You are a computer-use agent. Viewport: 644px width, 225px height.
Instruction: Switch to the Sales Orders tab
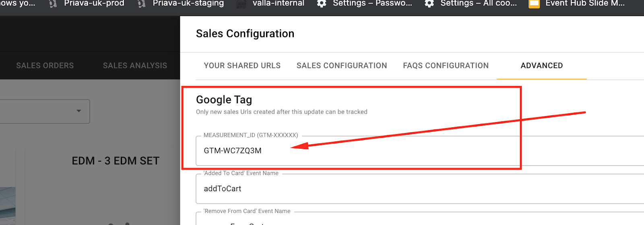click(x=45, y=65)
